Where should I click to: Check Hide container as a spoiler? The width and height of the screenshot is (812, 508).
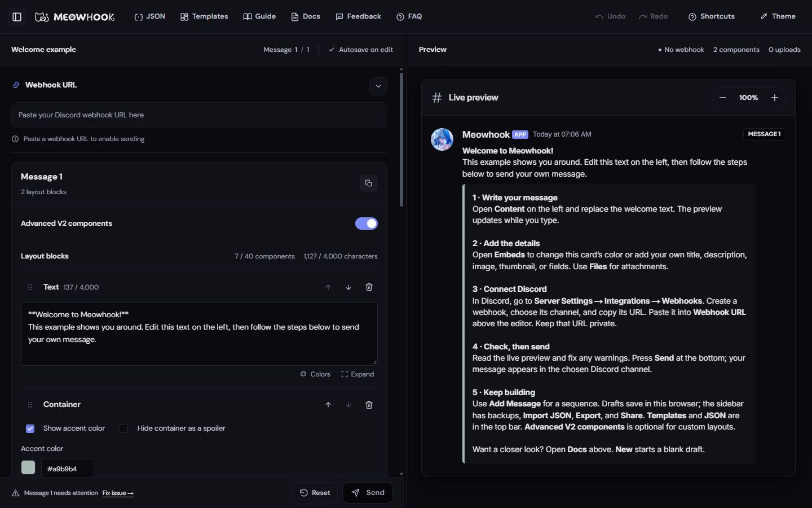[x=123, y=428]
